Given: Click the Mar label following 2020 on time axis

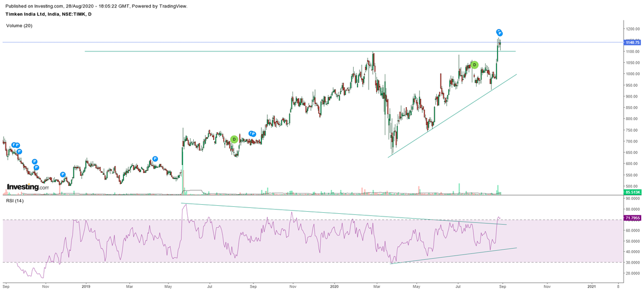Looking at the screenshot, I should click(x=377, y=286).
